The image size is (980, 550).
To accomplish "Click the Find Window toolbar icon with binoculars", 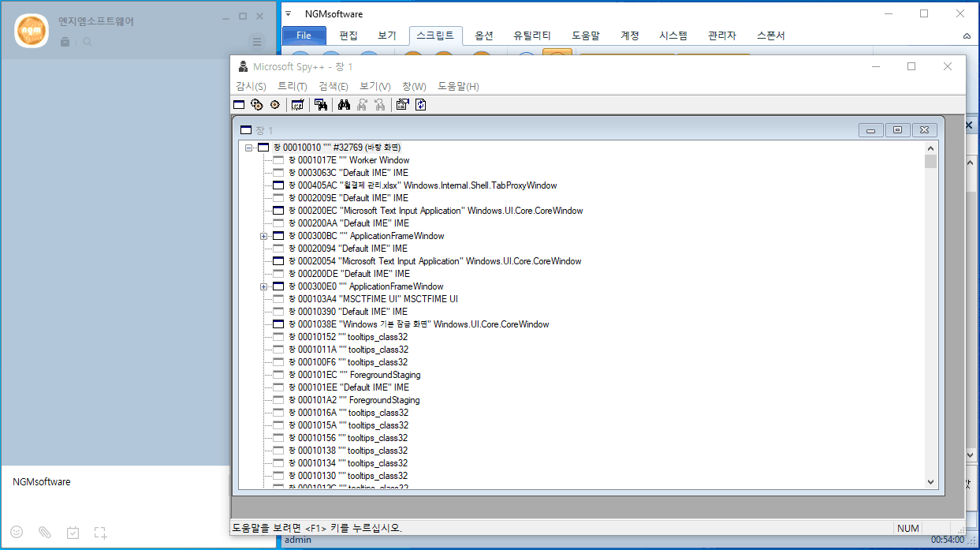I will pos(321,104).
